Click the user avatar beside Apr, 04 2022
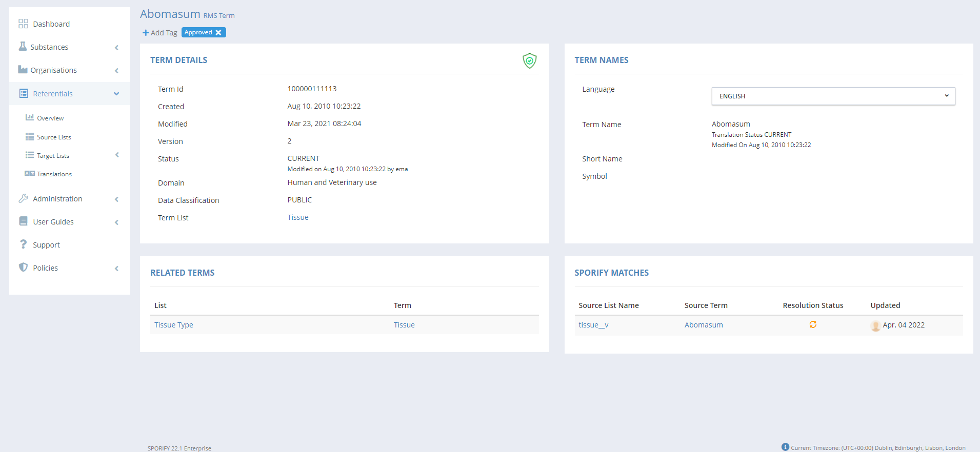The width and height of the screenshot is (980, 452). pos(875,325)
